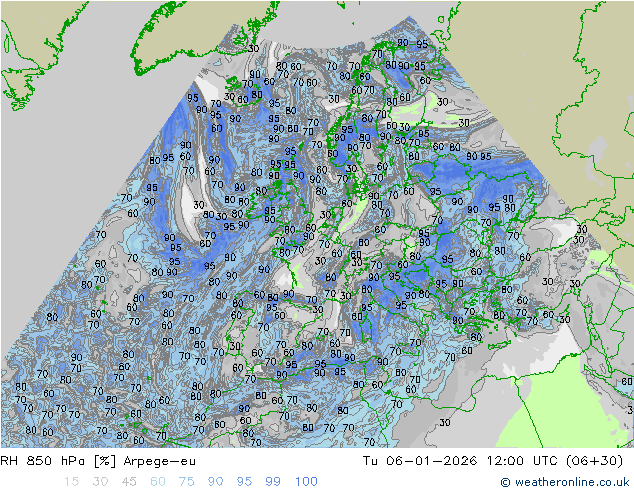Click the 'RH 850 hPa [%] Arpege-eu' title

[x=98, y=461]
